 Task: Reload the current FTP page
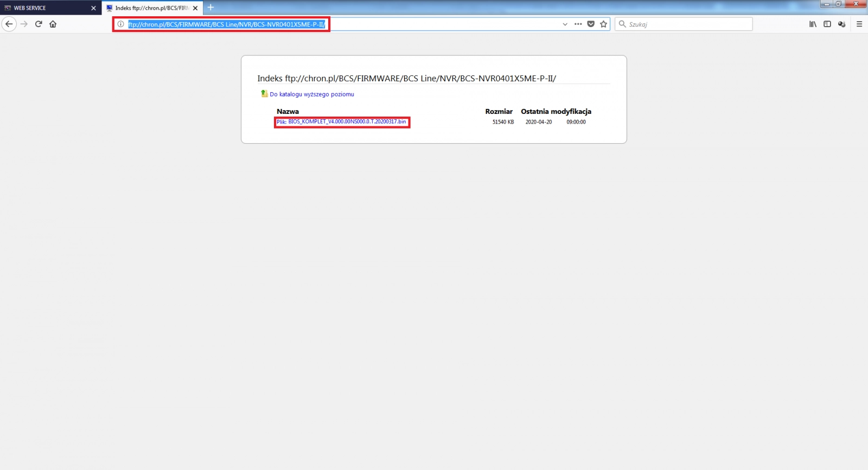[x=39, y=24]
